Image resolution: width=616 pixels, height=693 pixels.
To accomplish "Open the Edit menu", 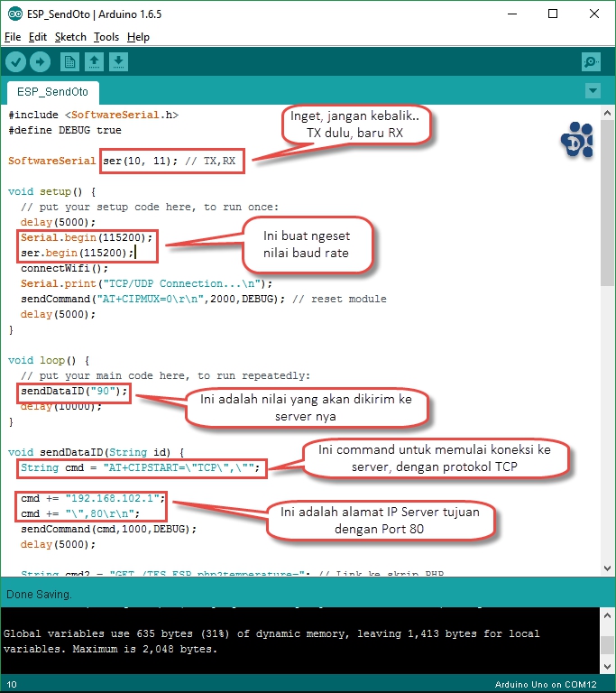I will click(x=38, y=37).
